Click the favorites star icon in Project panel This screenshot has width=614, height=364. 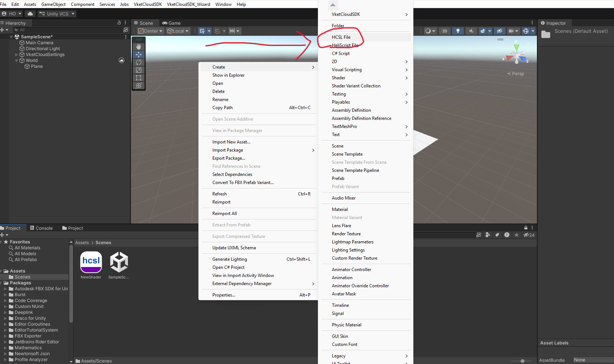(517, 235)
